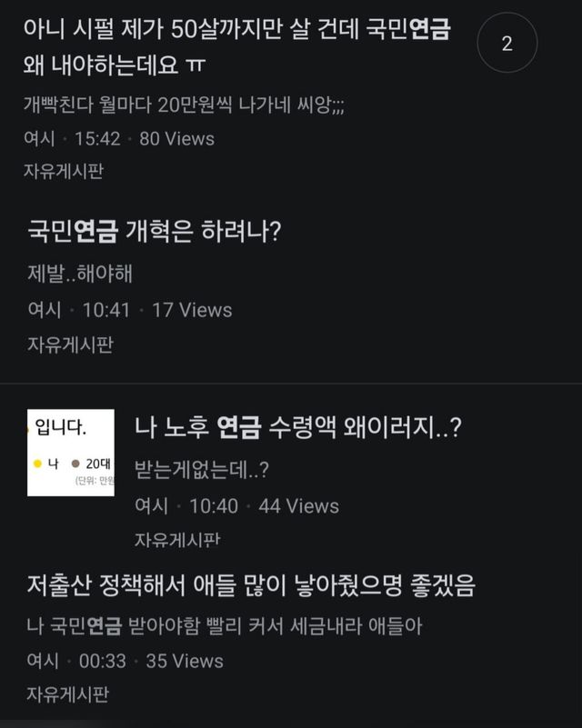Open the post about paying 국민연금 until age 50
The height and width of the screenshot is (728, 582).
(241, 44)
